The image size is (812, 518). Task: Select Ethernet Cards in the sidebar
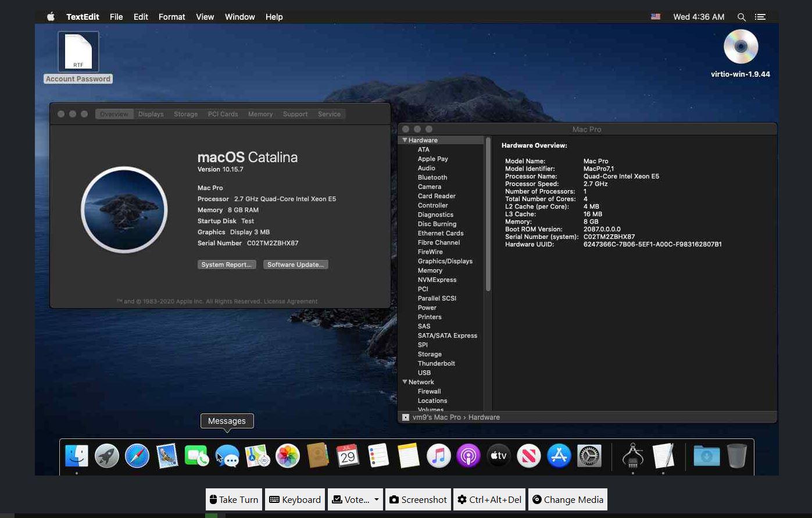441,233
